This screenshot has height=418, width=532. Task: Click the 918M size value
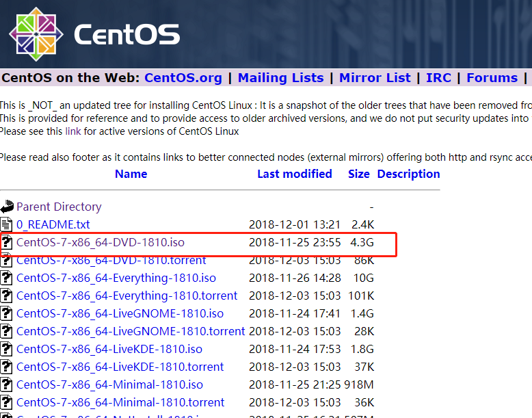point(359,384)
